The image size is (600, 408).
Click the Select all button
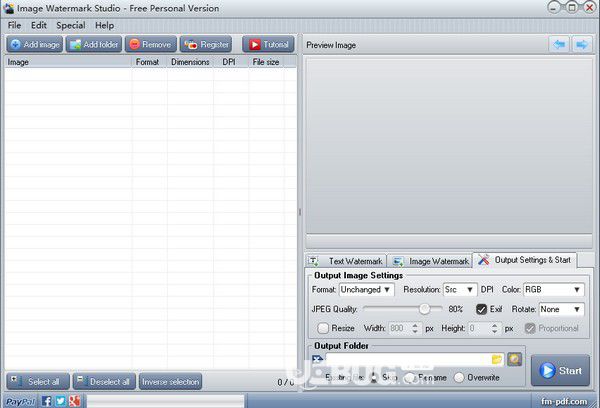(x=38, y=382)
